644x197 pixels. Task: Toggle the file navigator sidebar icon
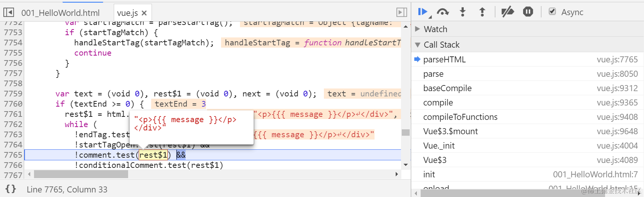click(x=9, y=12)
